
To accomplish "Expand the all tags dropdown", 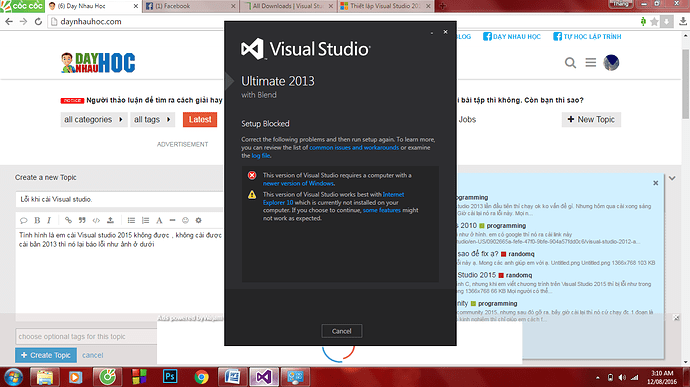I will click(152, 119).
